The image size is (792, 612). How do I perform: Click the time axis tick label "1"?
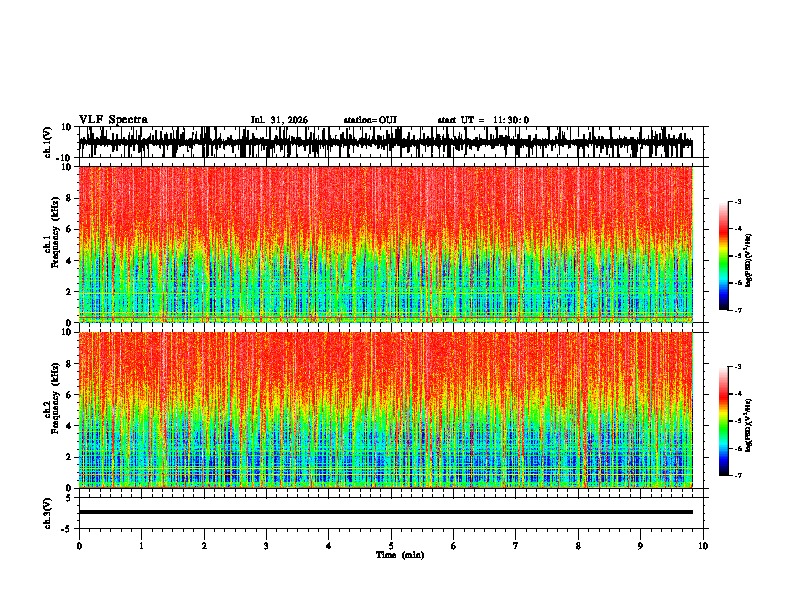pyautogui.click(x=141, y=546)
